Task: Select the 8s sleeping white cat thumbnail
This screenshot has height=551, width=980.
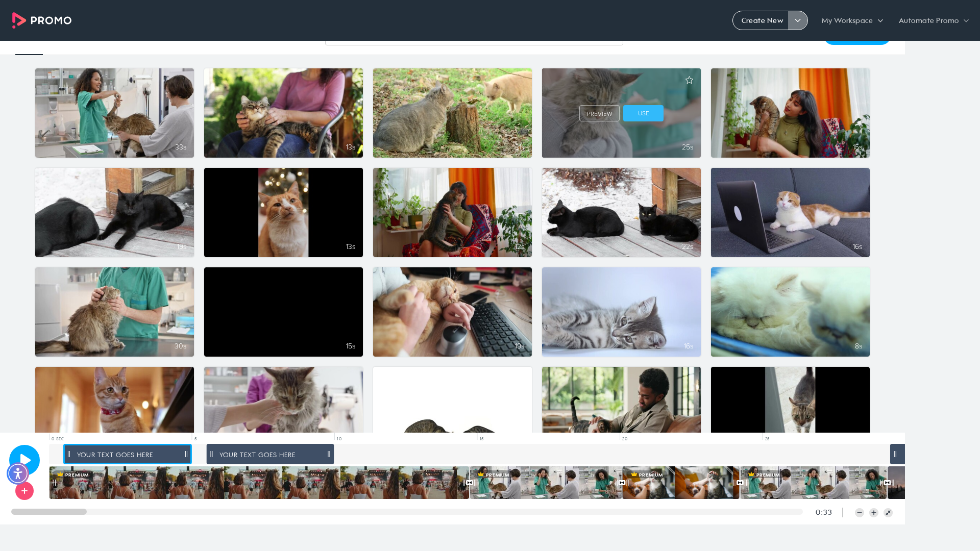Action: pos(790,312)
